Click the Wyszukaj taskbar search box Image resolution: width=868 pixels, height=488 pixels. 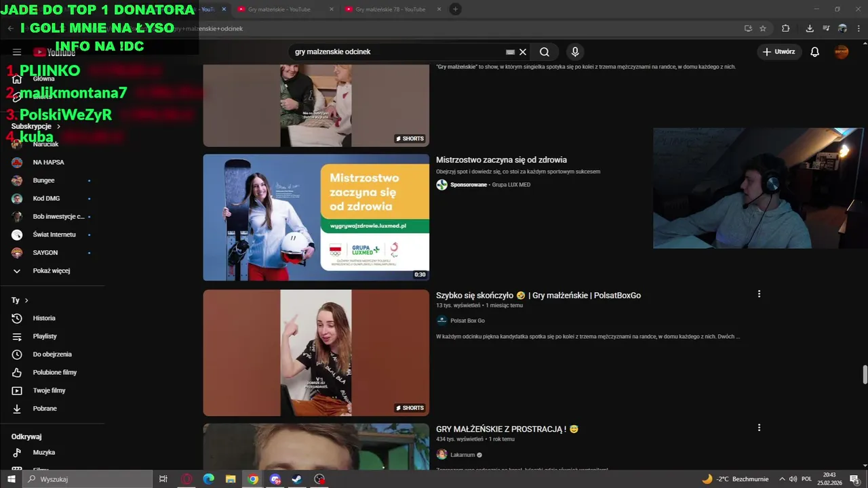88,479
